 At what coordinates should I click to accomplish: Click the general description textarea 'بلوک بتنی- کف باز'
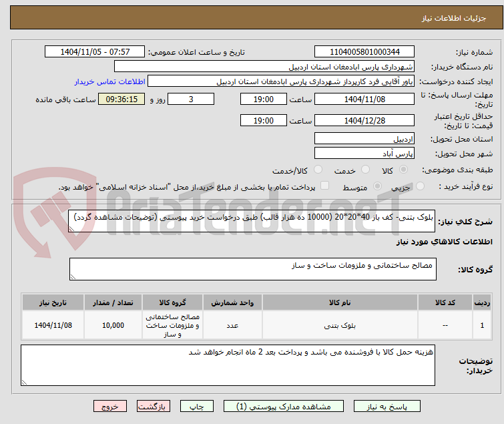(x=252, y=221)
